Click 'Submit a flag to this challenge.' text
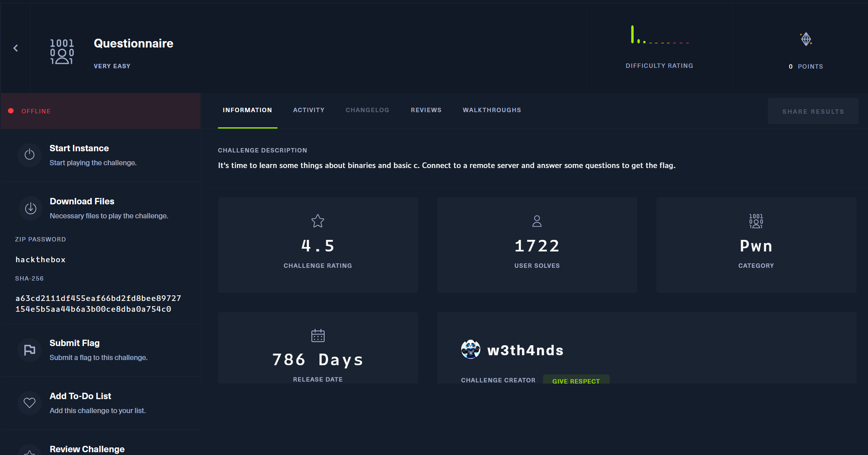This screenshot has width=868, height=455. 99,358
